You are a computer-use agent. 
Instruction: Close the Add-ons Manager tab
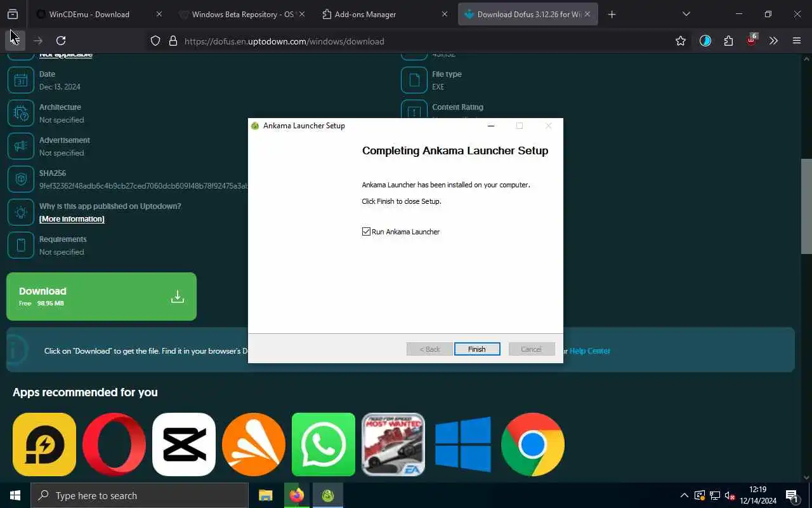(445, 14)
